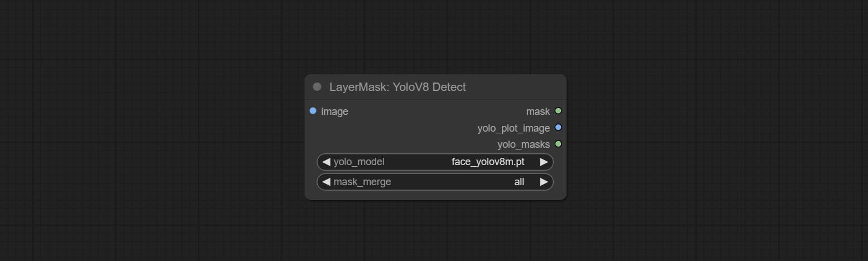Screen dimensions: 868x261
Task: Click the yolo_masks output socket dot
Action: point(558,144)
